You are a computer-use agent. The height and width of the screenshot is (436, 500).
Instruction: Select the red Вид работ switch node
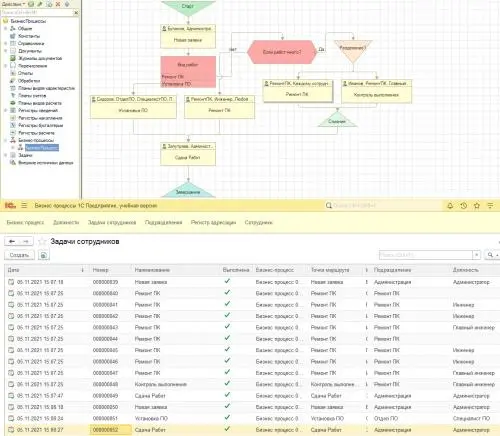pos(188,72)
